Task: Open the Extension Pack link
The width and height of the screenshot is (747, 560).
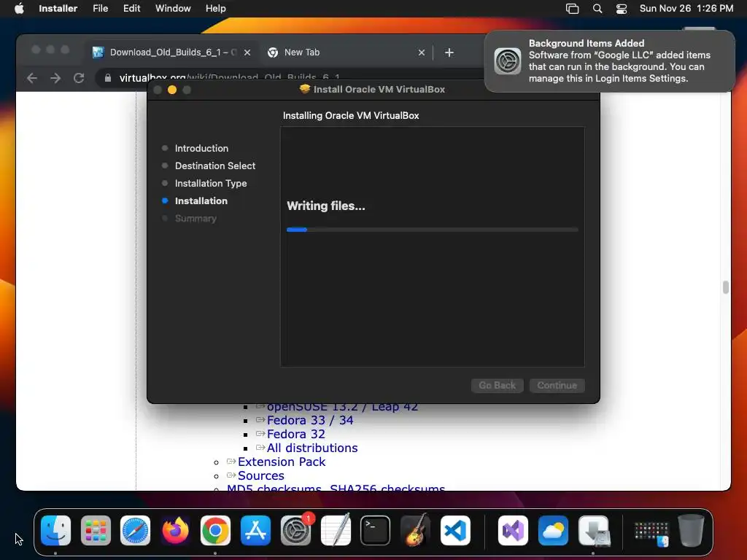Action: (282, 462)
